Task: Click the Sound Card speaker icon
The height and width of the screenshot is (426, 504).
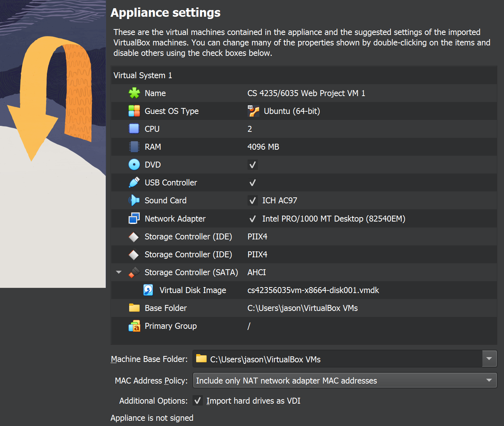Action: pyautogui.click(x=134, y=200)
